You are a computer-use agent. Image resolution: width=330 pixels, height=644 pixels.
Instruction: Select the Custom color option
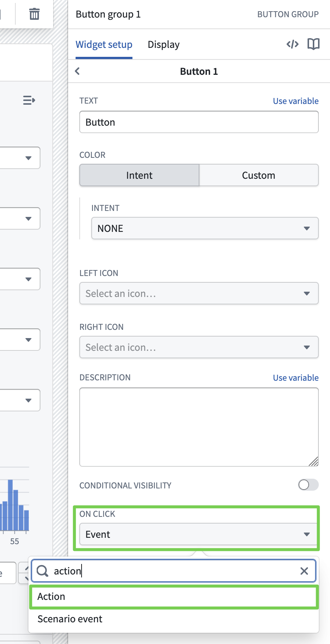point(259,175)
